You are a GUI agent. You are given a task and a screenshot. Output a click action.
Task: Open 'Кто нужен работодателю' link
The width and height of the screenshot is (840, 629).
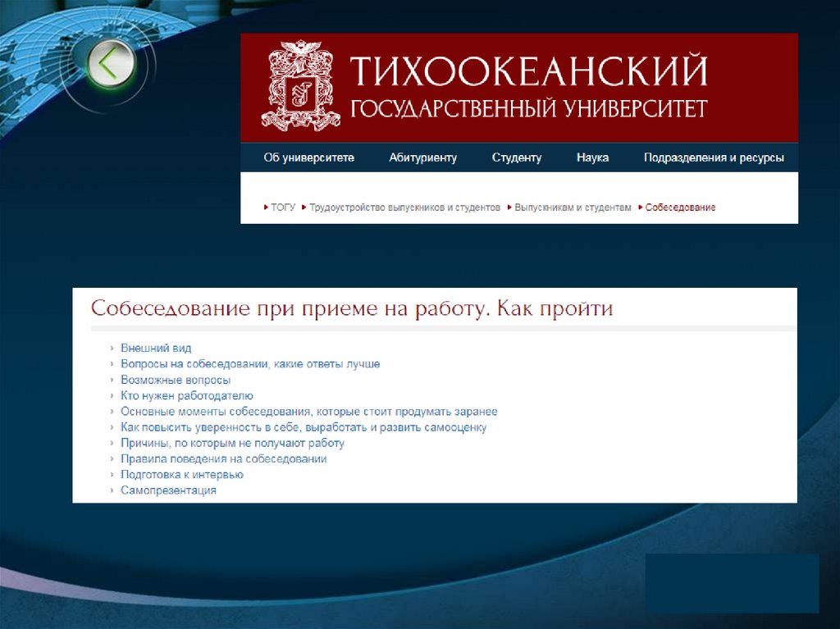coord(187,396)
